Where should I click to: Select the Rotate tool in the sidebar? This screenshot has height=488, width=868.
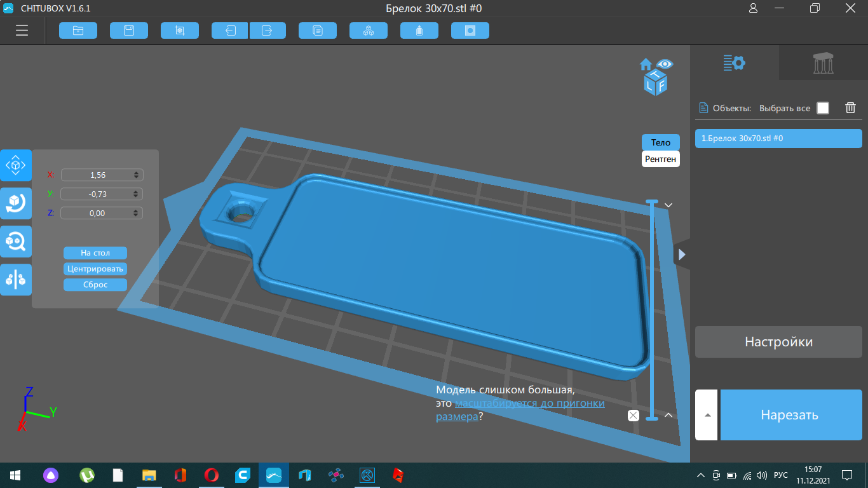(15, 203)
